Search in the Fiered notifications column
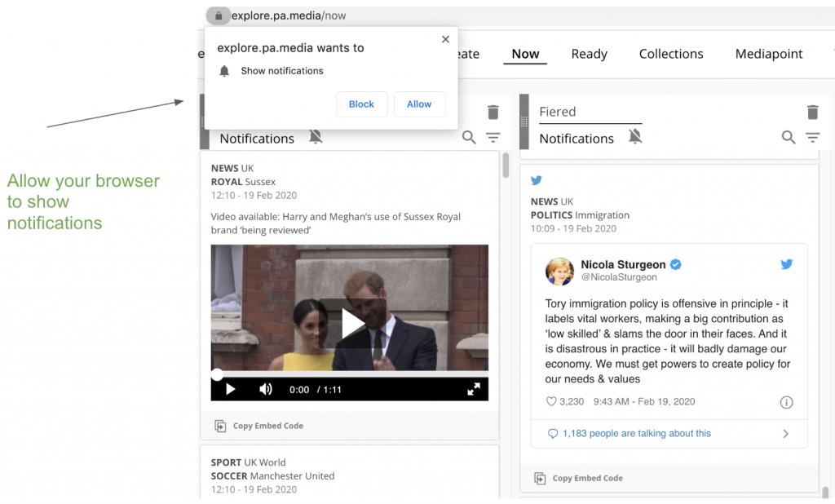 788,138
